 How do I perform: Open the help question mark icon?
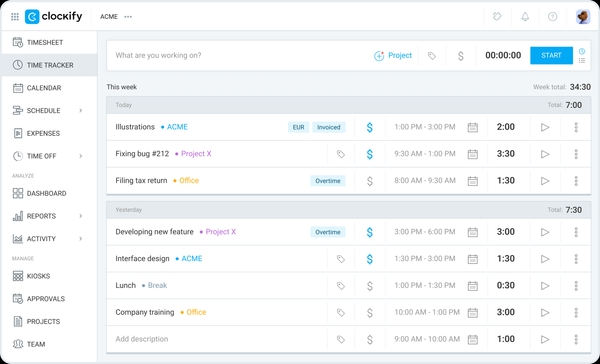[552, 16]
